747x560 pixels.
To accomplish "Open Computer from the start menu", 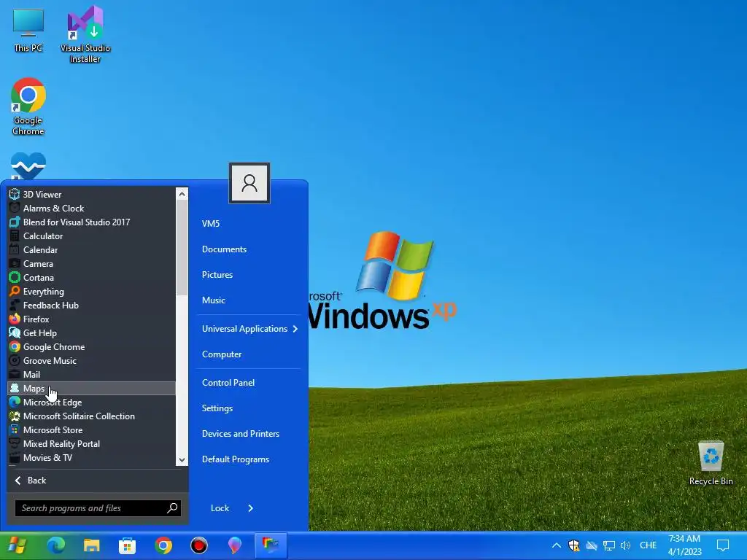I will coord(222,354).
